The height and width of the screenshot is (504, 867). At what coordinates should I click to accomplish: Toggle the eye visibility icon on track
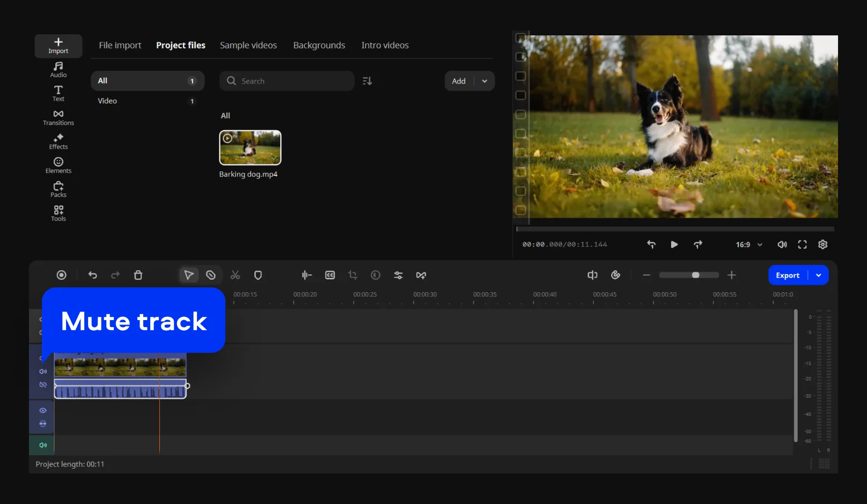(x=43, y=411)
